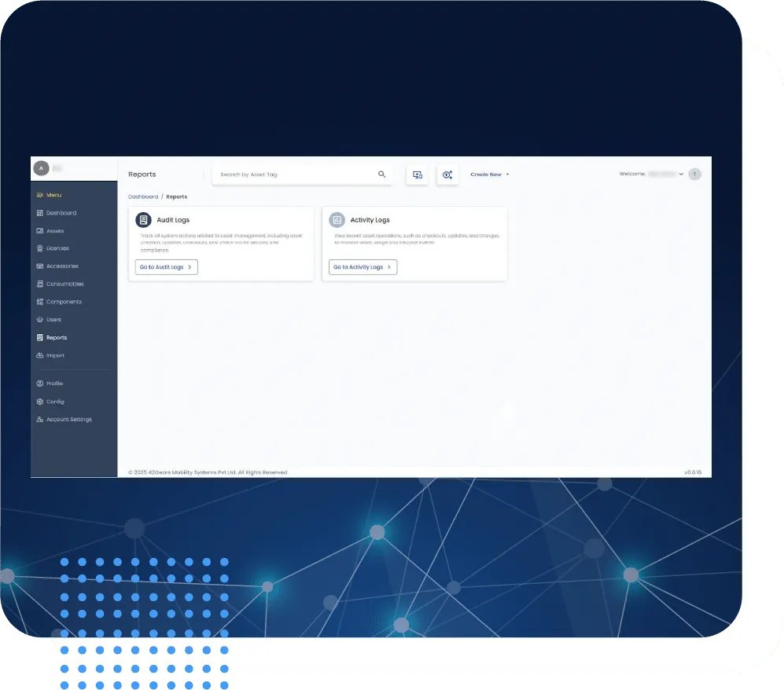Click Go to Audit Logs button
The width and height of the screenshot is (784, 690).
pos(167,267)
